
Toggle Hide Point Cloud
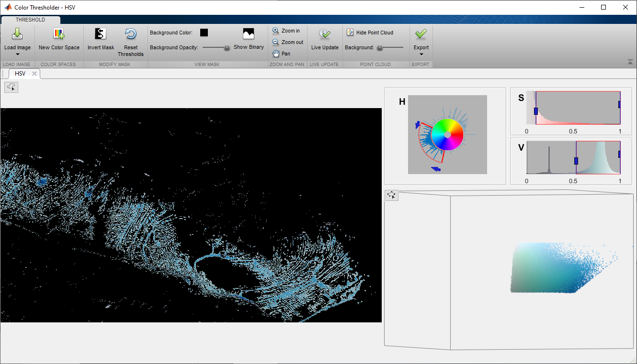point(370,32)
